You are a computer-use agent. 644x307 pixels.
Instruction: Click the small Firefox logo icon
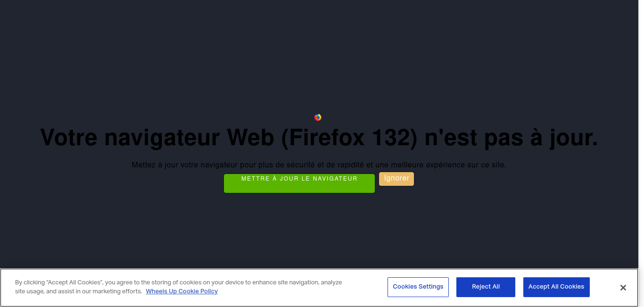coord(318,117)
